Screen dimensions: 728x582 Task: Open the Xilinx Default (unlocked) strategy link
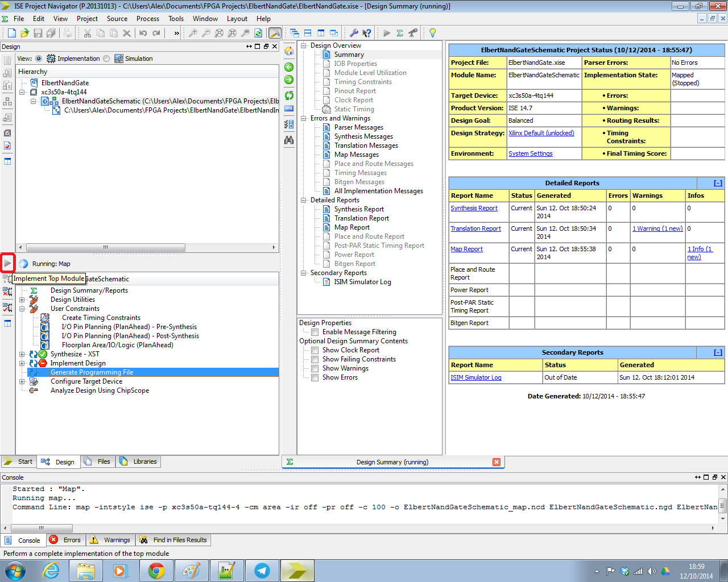(x=541, y=134)
